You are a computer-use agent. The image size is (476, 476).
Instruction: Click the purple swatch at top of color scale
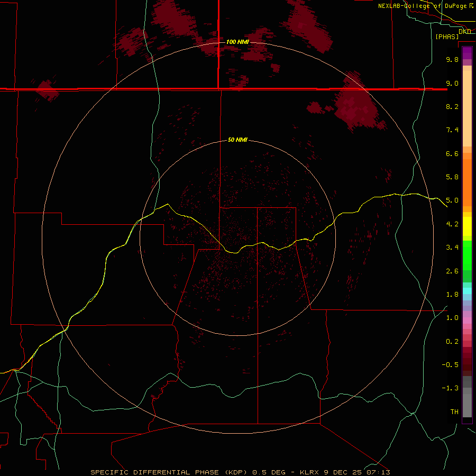coord(467,53)
